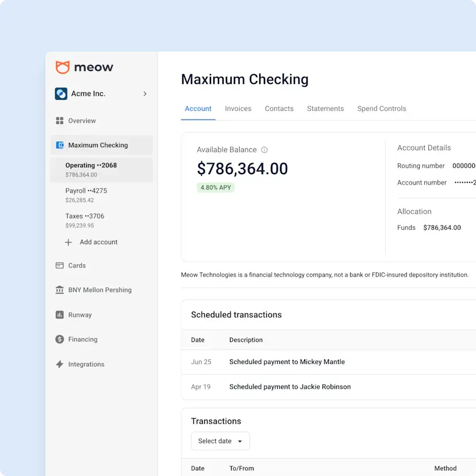Image resolution: width=476 pixels, height=476 pixels.
Task: Click the Add account link
Action: [x=98, y=242]
